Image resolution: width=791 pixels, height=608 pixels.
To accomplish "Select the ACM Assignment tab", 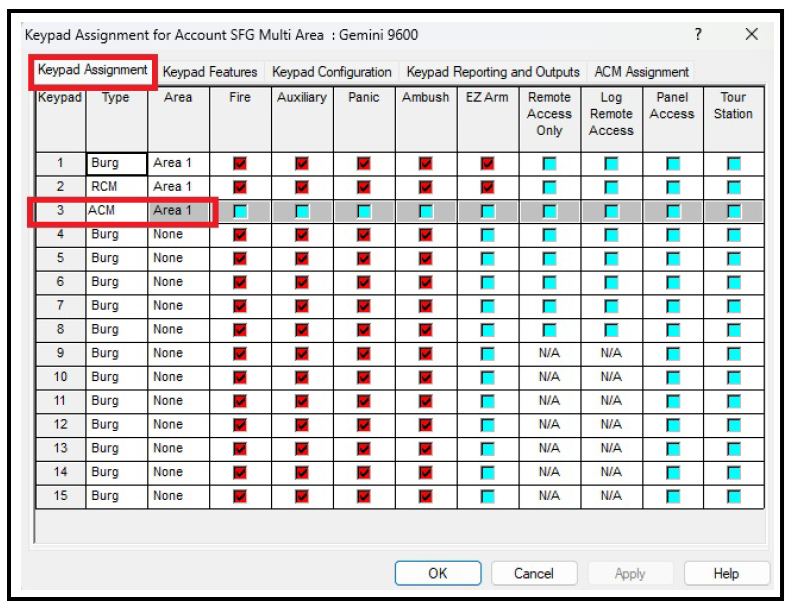I will (641, 72).
